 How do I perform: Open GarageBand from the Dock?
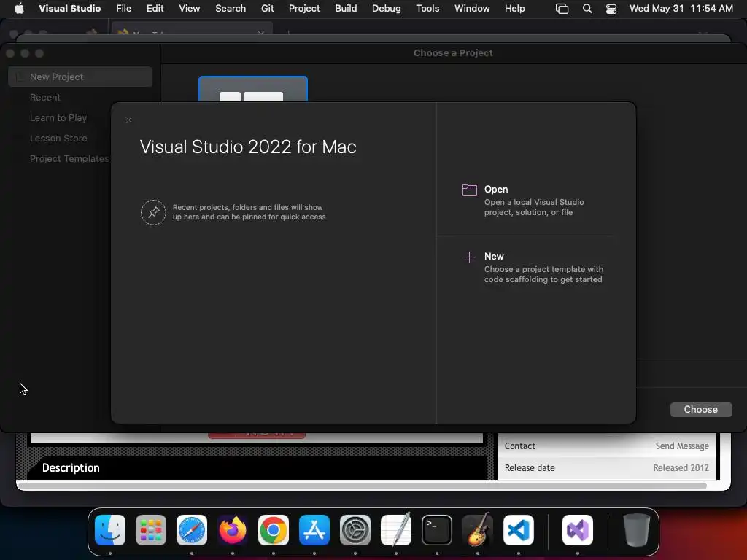point(478,530)
